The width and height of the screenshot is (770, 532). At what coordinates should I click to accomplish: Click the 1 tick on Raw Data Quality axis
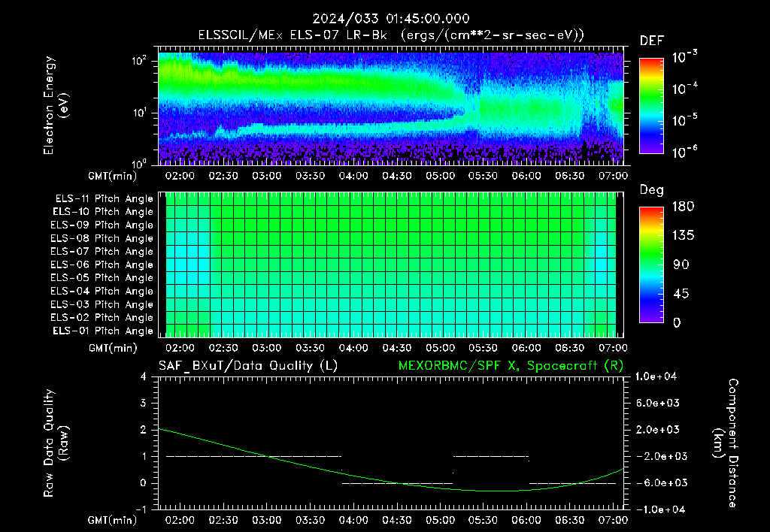[x=144, y=456]
